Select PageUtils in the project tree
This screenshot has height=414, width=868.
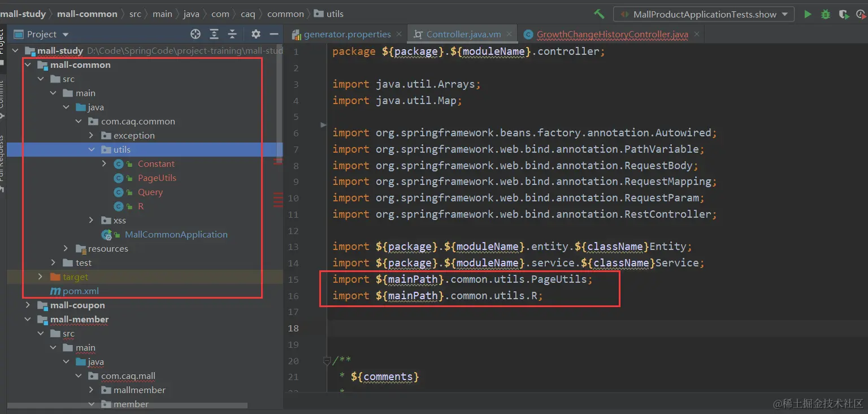(x=157, y=178)
